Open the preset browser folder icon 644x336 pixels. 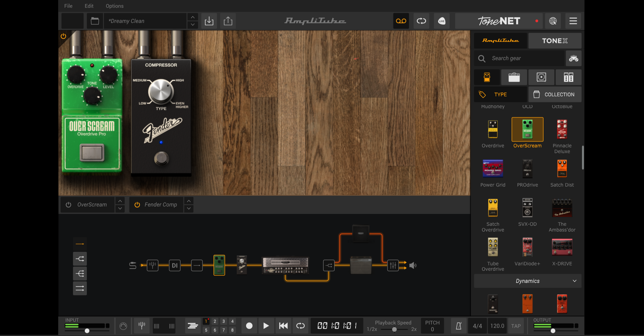[x=95, y=21]
